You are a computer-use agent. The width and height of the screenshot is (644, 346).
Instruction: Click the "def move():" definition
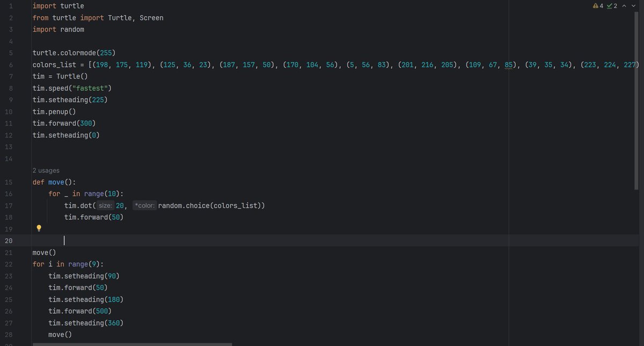[54, 182]
